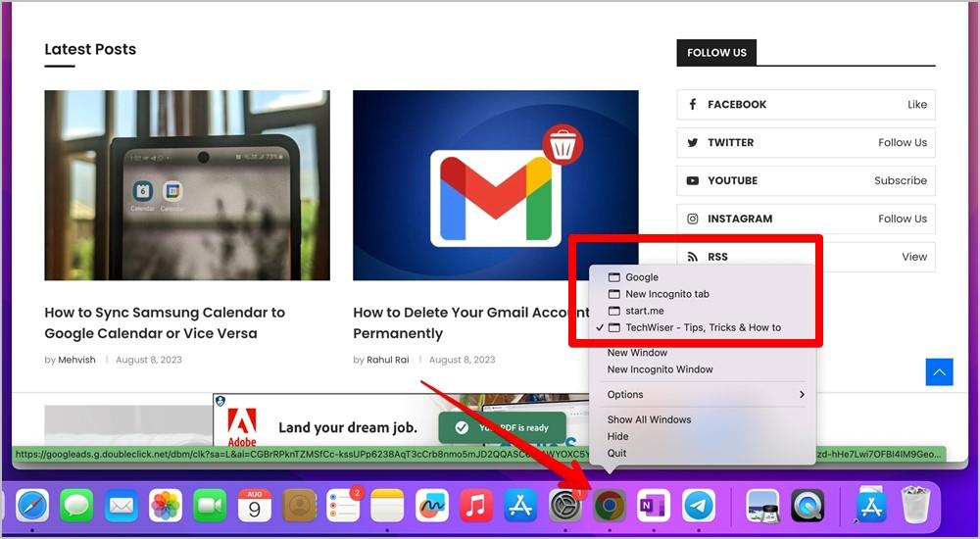Open Notes app from the Dock
Image resolution: width=980 pixels, height=539 pixels.
387,506
